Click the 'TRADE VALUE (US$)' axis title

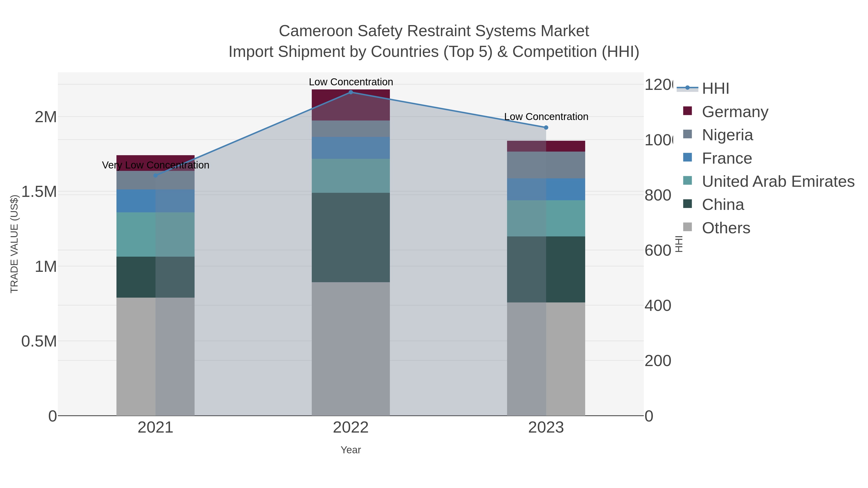(14, 244)
